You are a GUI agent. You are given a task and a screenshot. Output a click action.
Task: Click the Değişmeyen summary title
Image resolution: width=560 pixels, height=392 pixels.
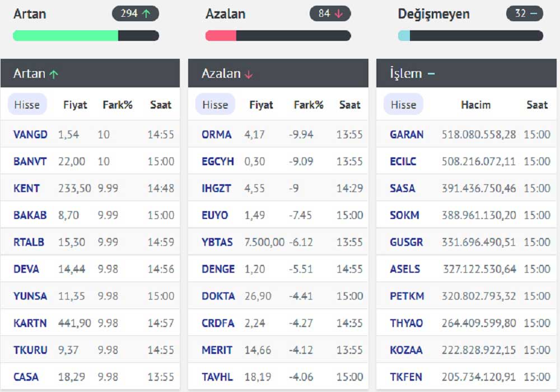coord(433,14)
